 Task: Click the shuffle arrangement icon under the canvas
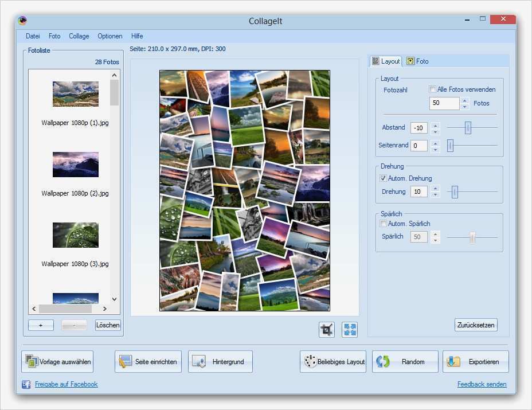(x=349, y=329)
